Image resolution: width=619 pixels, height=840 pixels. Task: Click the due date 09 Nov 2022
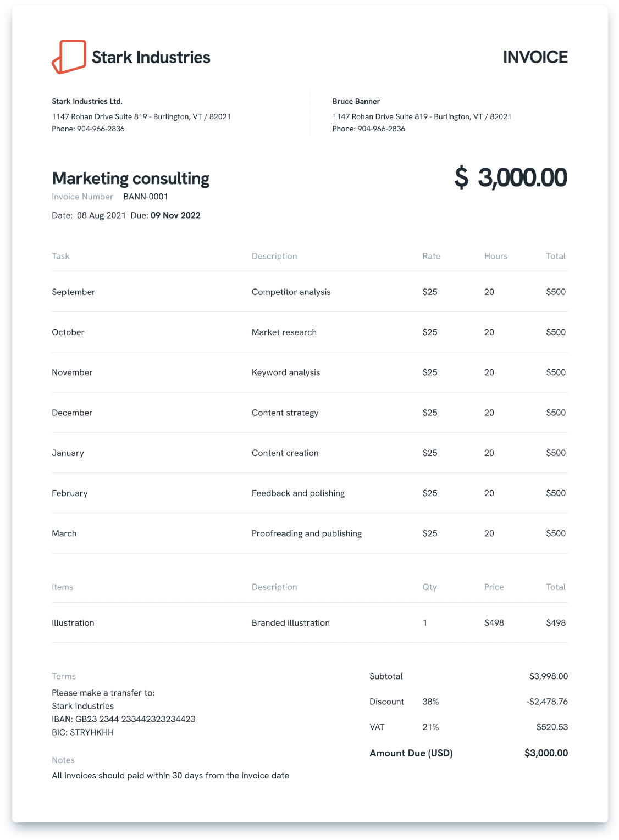pos(175,215)
